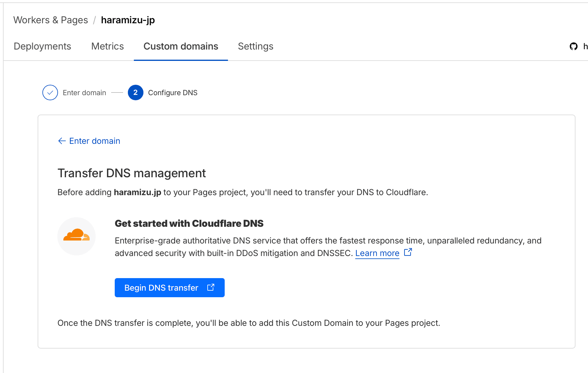
Task: Go back via Enter domain link
Action: pos(94,141)
